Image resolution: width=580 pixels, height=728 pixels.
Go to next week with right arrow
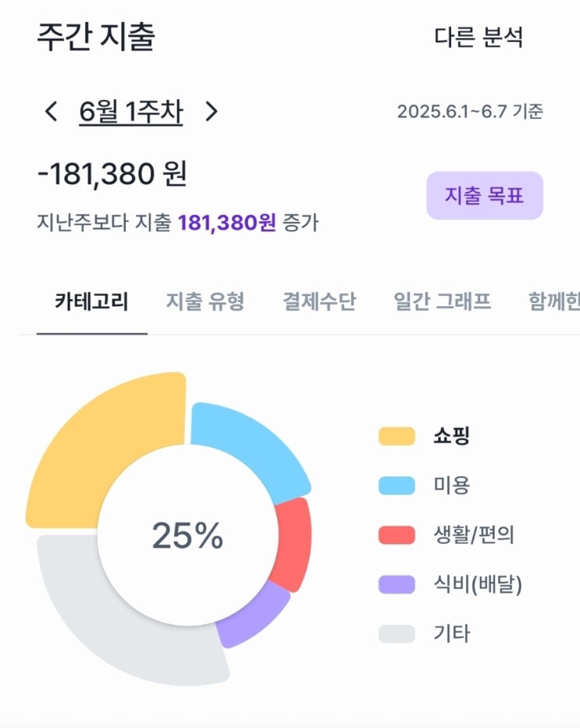tap(211, 112)
